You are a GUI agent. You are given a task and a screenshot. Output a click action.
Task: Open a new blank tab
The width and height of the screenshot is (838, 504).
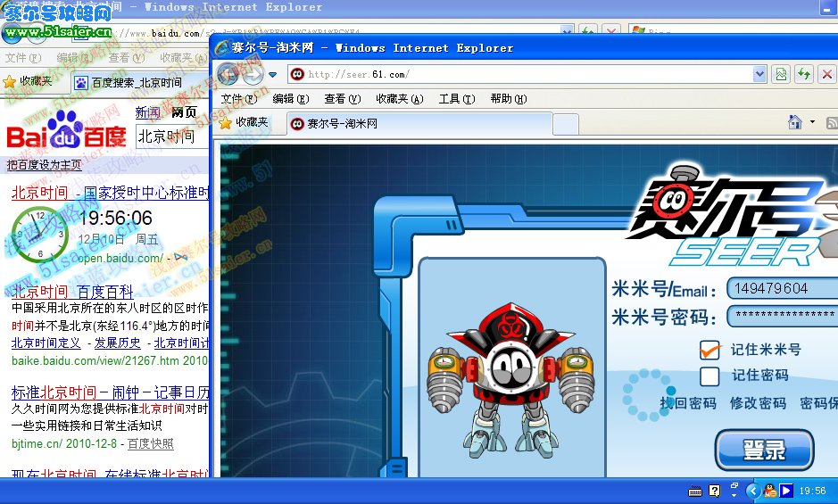coord(566,125)
